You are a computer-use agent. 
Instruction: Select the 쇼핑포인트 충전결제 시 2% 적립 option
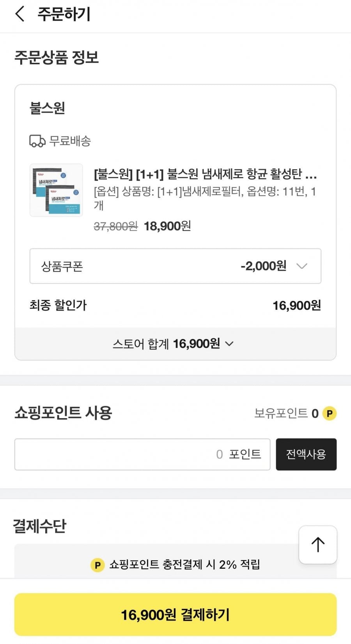tap(184, 564)
